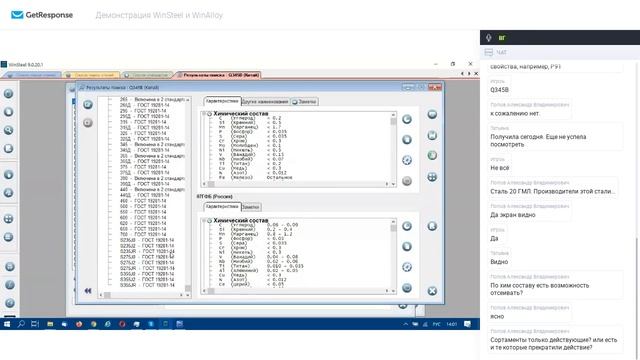Click upper composition panel's vertical scrollbar down arrow
Viewport: 640px width, 360px height.
click(393, 184)
